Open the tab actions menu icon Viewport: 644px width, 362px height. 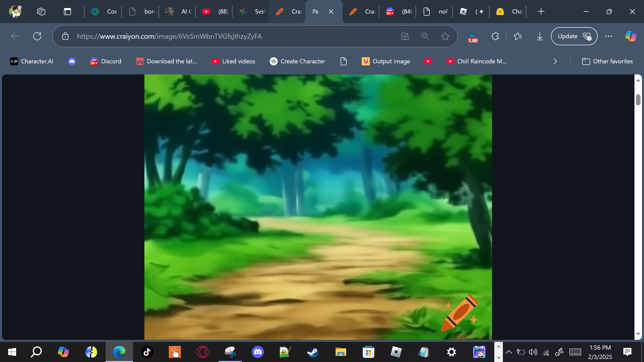point(67,12)
